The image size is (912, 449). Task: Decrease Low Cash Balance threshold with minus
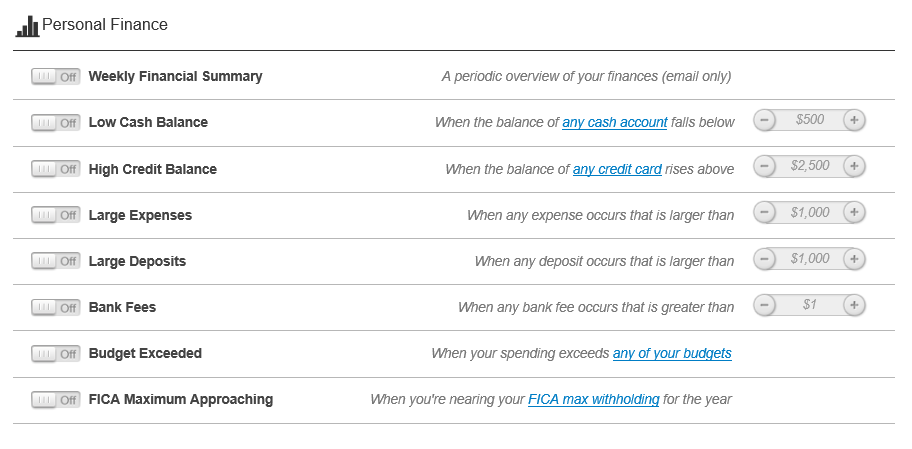point(764,120)
